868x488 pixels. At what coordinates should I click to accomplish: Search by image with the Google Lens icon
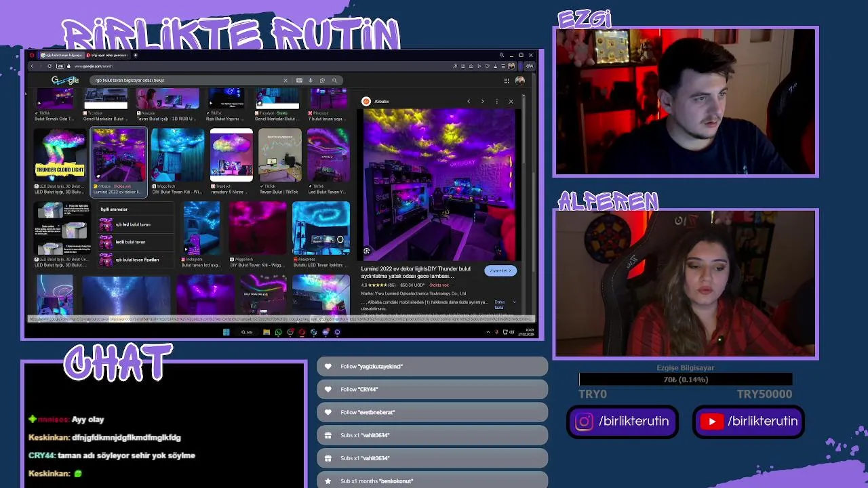[322, 80]
